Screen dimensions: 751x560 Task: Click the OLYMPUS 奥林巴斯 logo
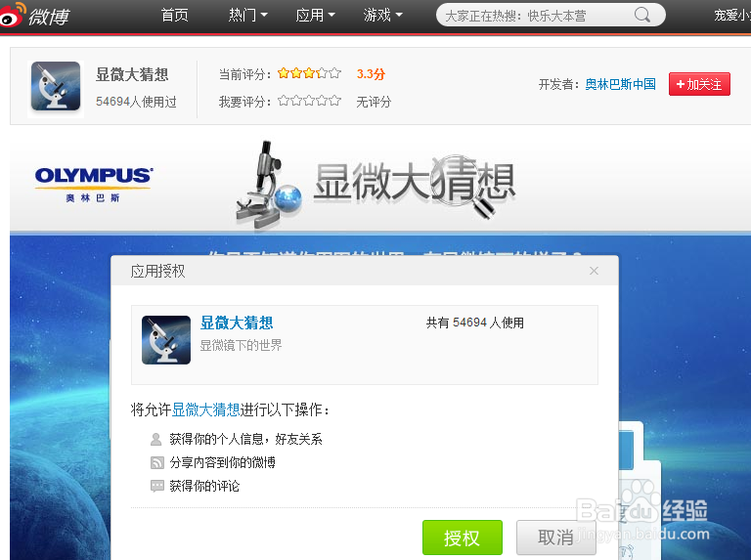(94, 185)
